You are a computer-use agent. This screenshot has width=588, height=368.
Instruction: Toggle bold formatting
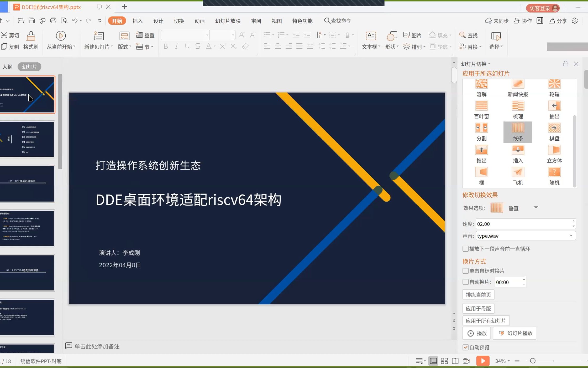[x=166, y=47]
